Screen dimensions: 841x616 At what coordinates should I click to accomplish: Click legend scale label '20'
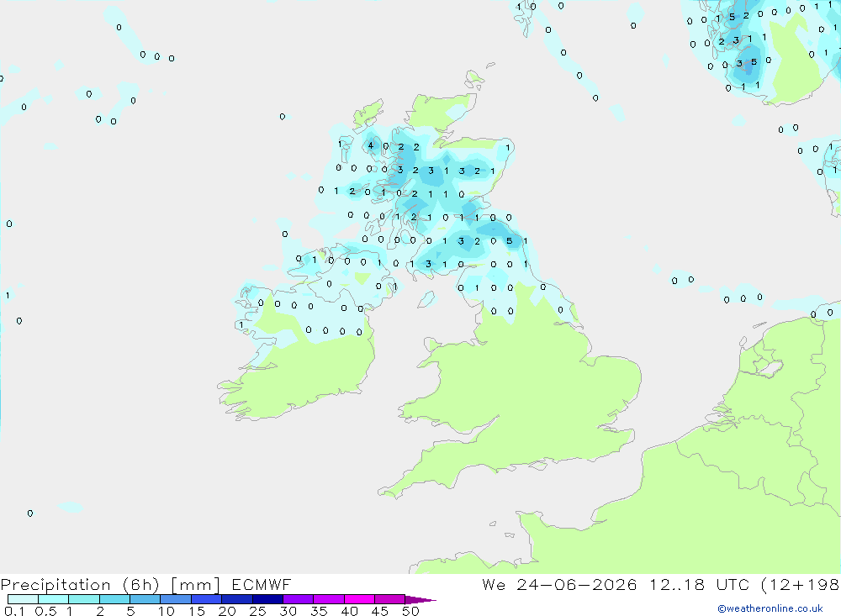point(227,611)
